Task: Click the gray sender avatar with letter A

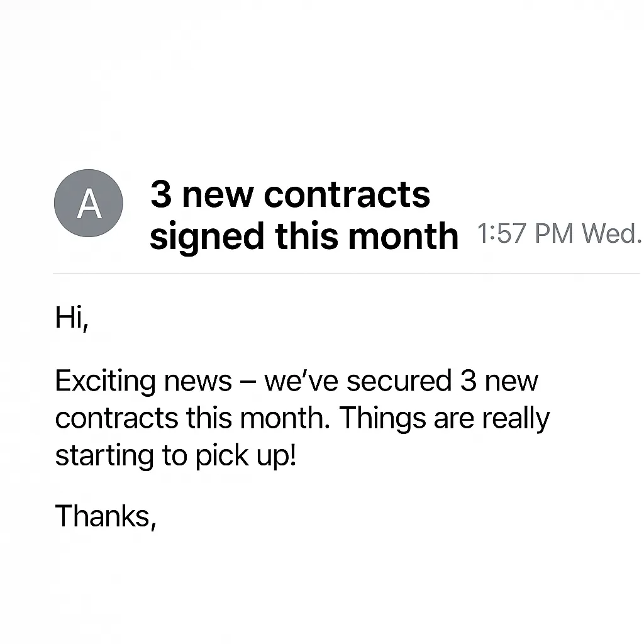Action: (88, 203)
